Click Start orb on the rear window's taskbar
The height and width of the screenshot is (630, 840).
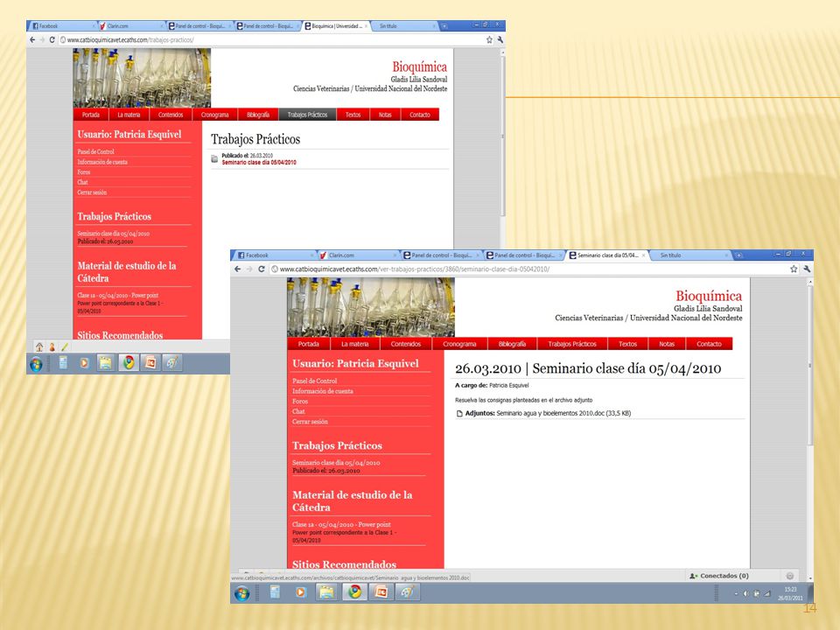pyautogui.click(x=36, y=364)
